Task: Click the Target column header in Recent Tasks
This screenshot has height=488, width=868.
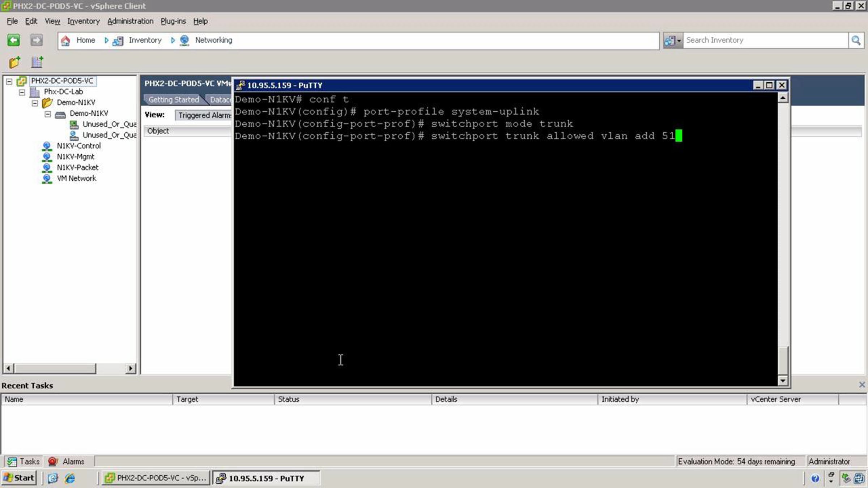Action: click(x=224, y=399)
